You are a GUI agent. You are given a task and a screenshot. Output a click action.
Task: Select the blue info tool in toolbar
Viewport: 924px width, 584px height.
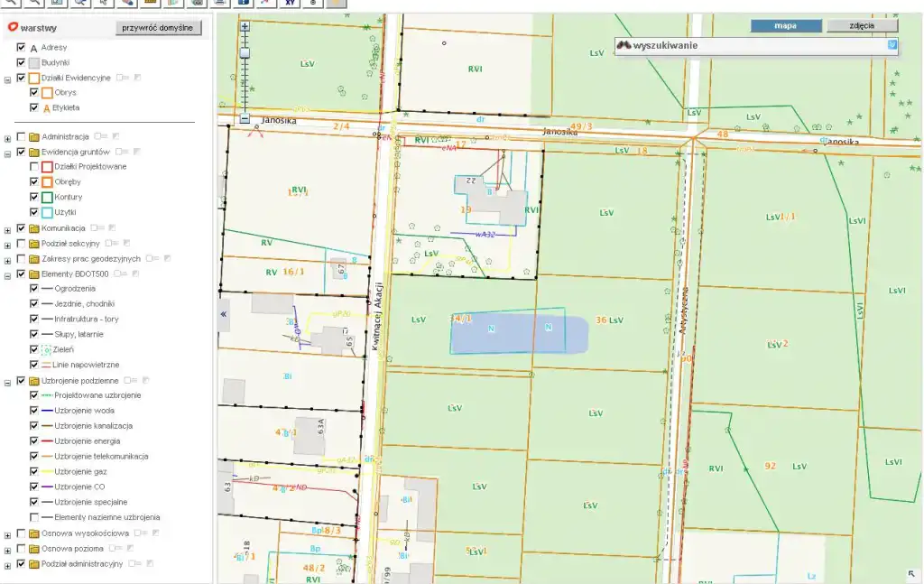(244, 4)
